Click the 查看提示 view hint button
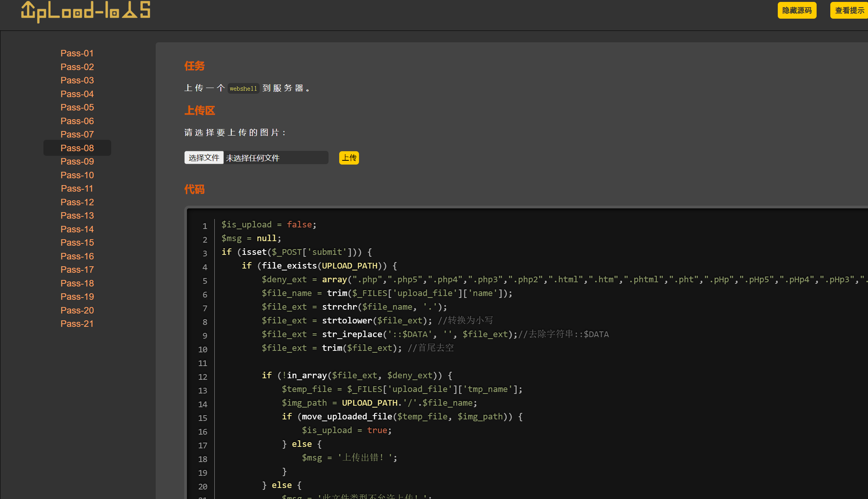This screenshot has height=499, width=868. 849,11
